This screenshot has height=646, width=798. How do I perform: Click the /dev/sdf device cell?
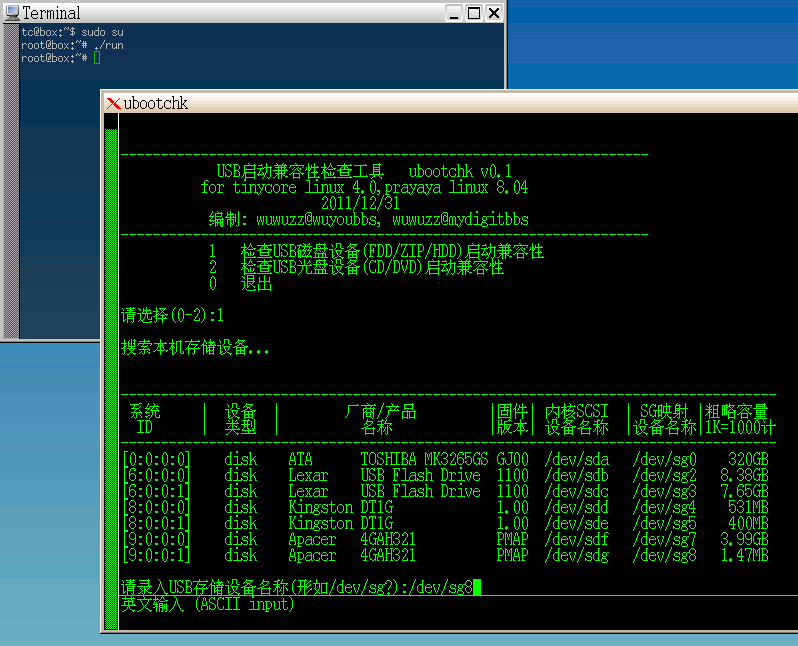pyautogui.click(x=577, y=539)
